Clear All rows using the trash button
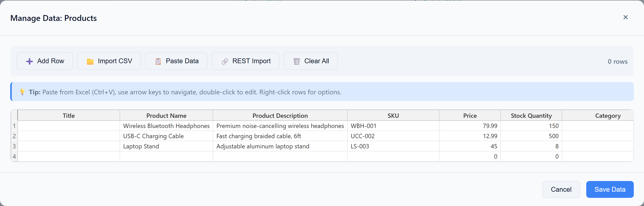 (311, 61)
